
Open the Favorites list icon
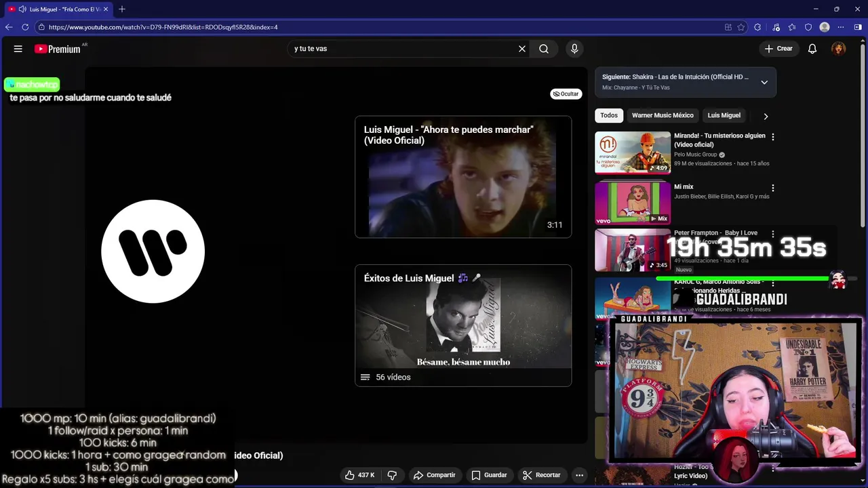tap(792, 27)
